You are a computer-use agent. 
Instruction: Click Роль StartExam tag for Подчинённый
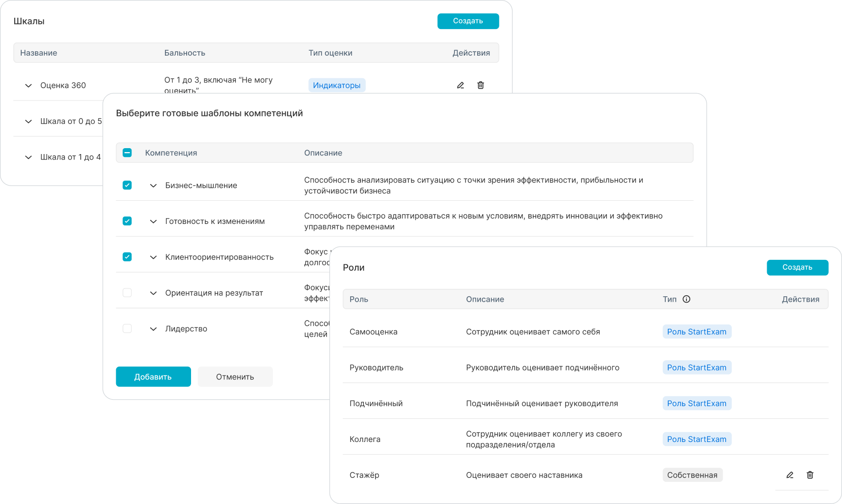point(697,403)
